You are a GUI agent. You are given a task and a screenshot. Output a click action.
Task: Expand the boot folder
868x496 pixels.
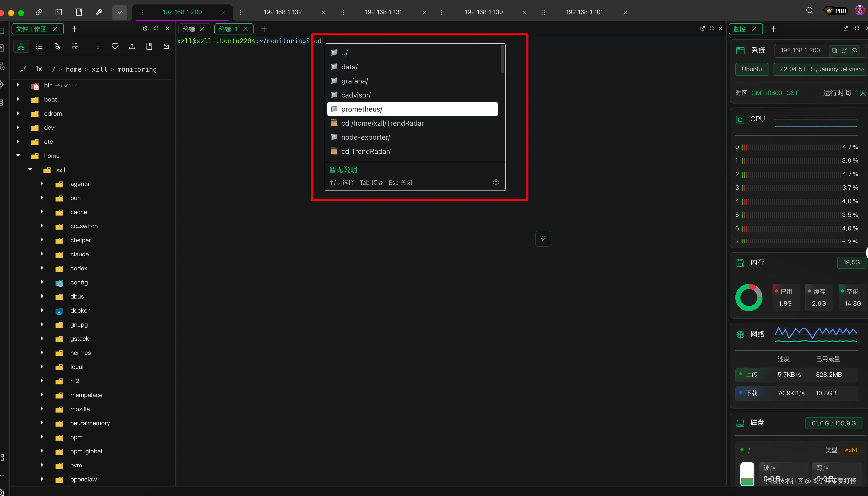pyautogui.click(x=18, y=99)
